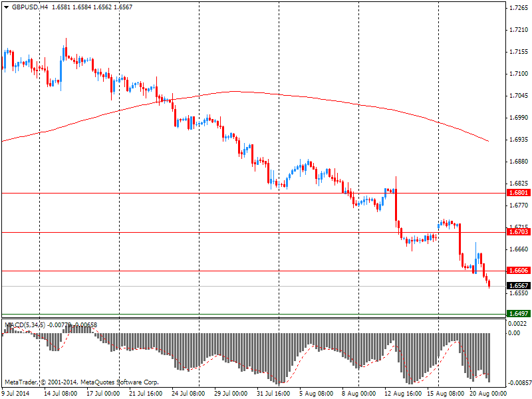Screen dimensions: 532x399
Task: Select the 1.6606 red price level label
Action: pyautogui.click(x=519, y=271)
